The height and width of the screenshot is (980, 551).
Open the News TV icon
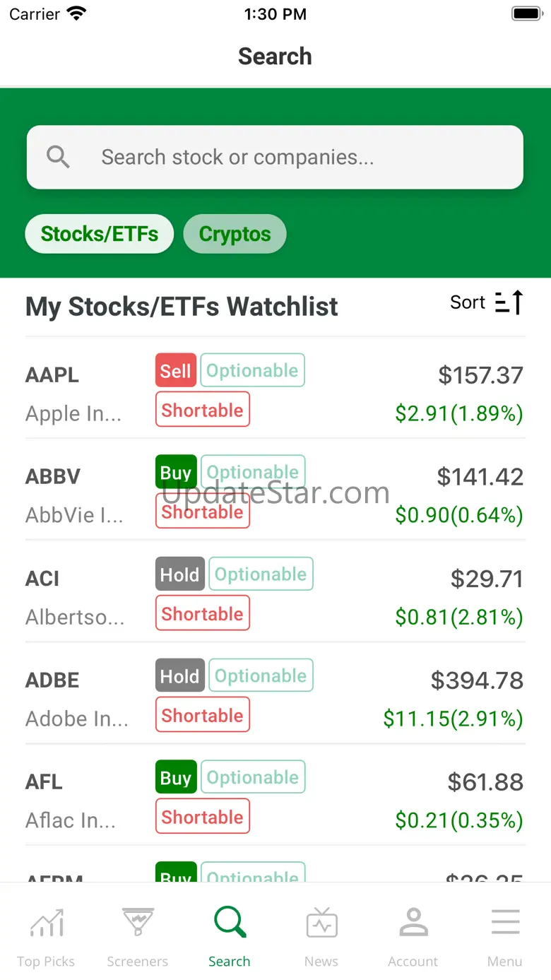[x=321, y=923]
